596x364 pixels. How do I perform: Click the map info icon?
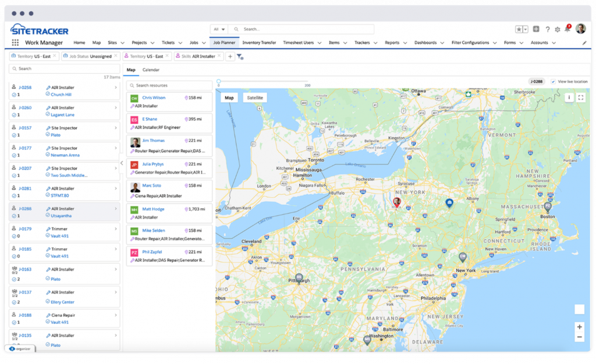[x=569, y=98]
